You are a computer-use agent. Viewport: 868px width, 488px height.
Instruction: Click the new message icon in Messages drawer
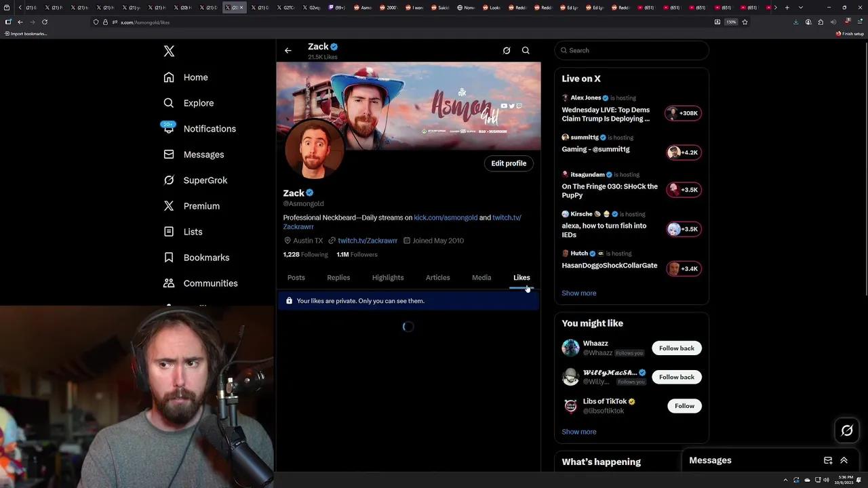click(x=828, y=460)
